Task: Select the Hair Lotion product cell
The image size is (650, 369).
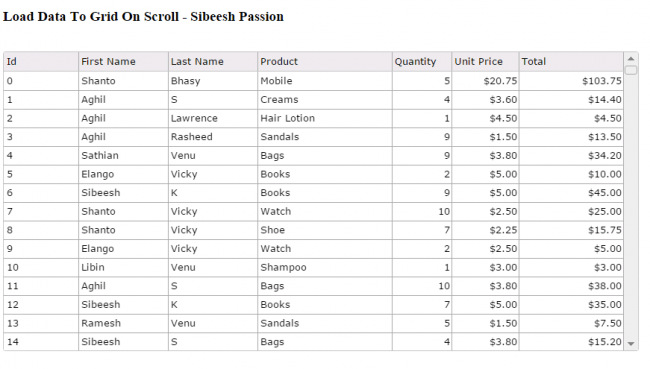Action: click(x=325, y=119)
